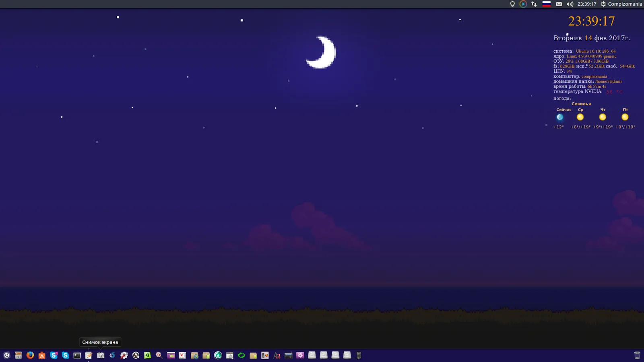Open the Trash at dock's right end
This screenshot has height=362, width=644.
point(637,355)
